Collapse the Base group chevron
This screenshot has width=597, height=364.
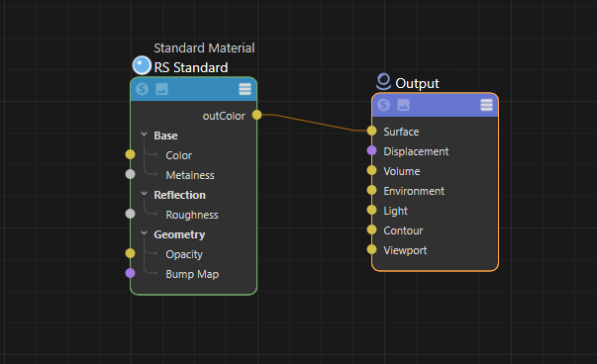[144, 135]
